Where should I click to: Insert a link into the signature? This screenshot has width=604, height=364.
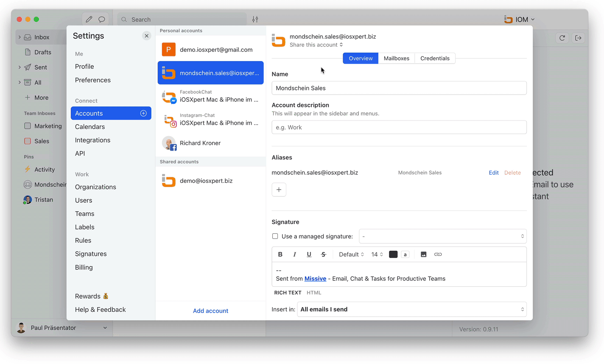438,255
